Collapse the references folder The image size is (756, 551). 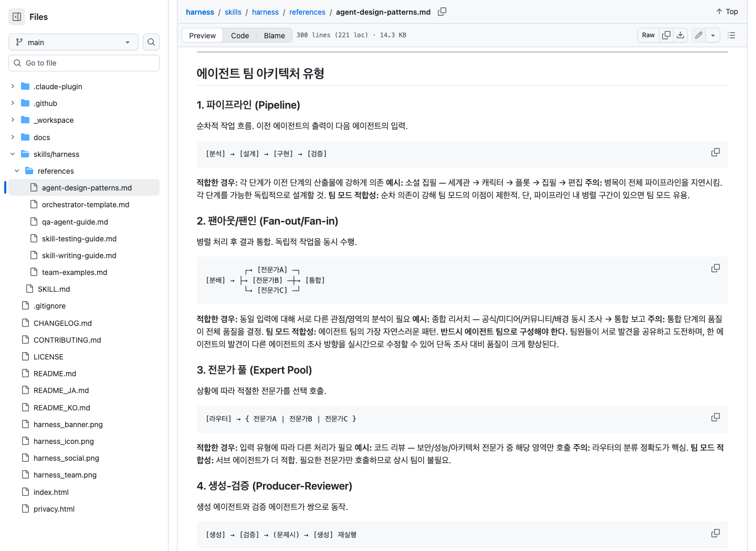coord(17,171)
